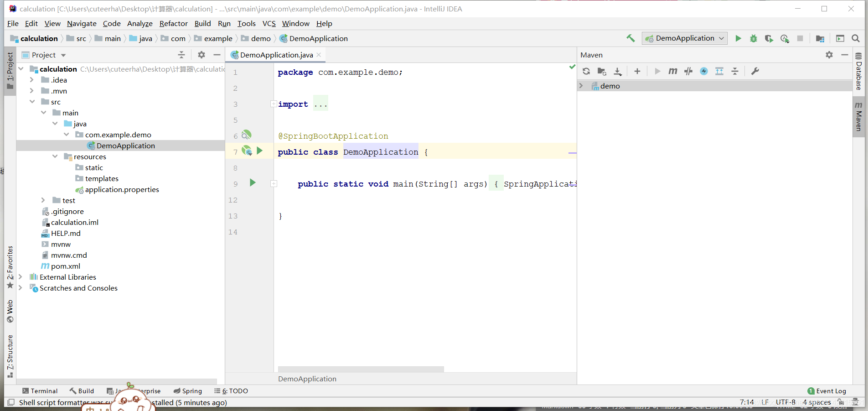Expand the .idea folder

click(x=31, y=80)
